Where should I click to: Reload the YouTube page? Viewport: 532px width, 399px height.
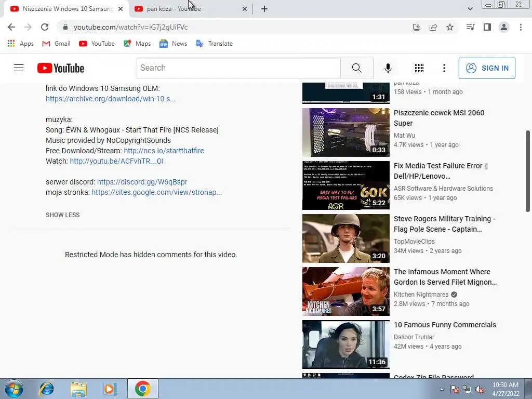click(x=45, y=27)
